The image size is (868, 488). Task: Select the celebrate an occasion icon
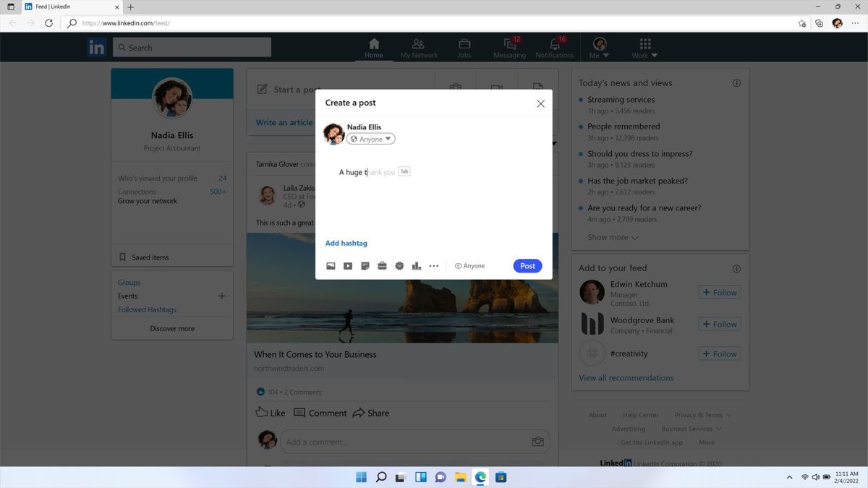(x=399, y=265)
